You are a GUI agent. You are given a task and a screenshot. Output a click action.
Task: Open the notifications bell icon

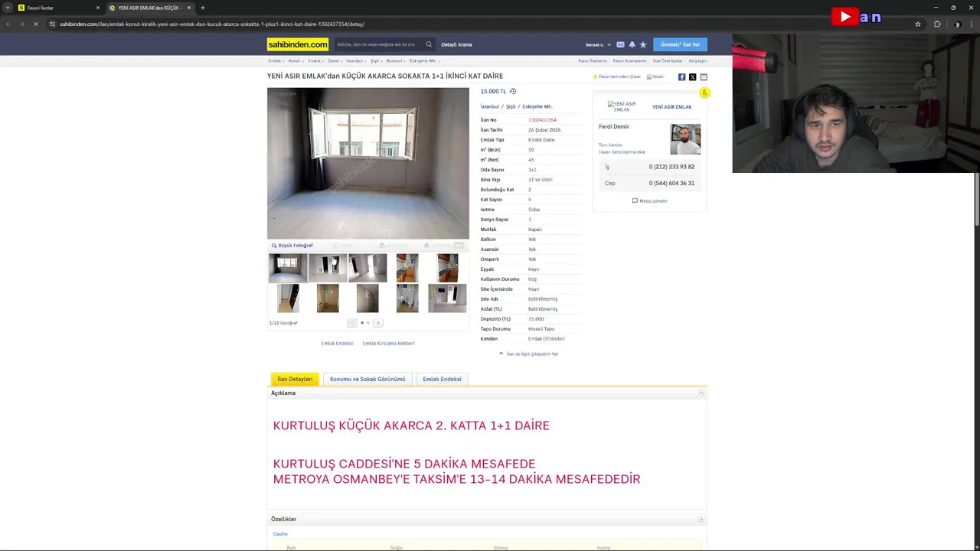[x=632, y=44]
